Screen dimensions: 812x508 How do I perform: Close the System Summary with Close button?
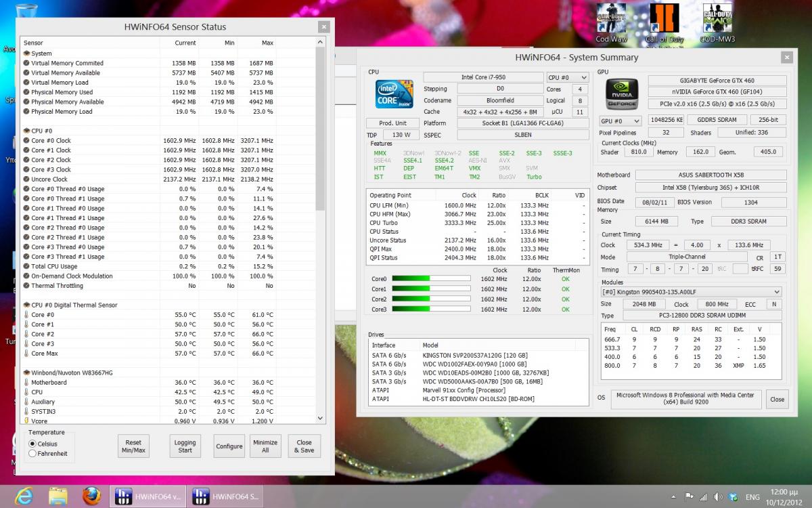pyautogui.click(x=777, y=399)
